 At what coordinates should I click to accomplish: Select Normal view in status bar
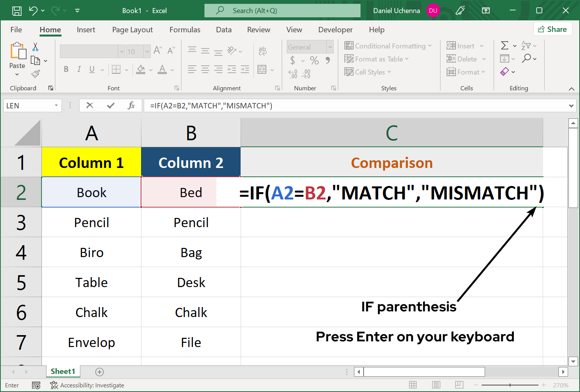click(413, 385)
